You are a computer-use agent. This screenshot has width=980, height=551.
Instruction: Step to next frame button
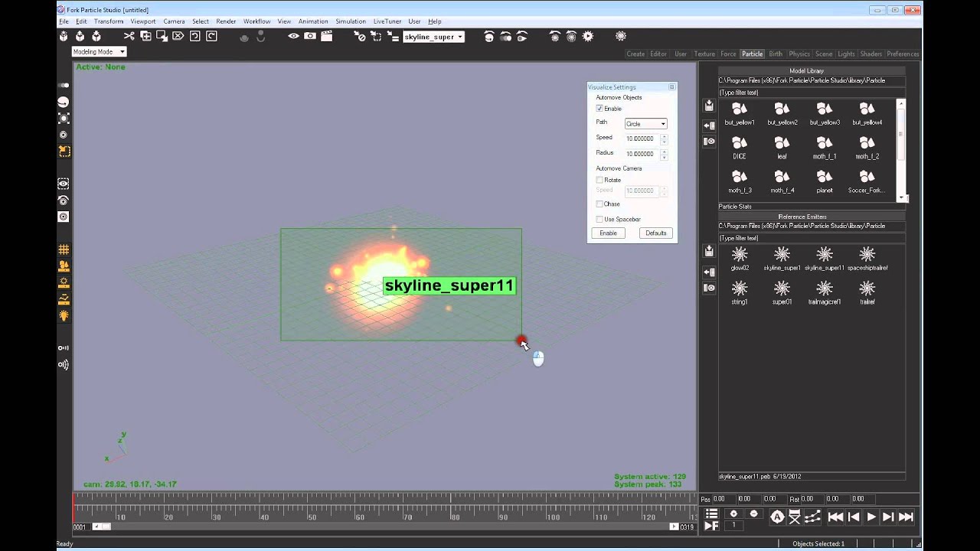tap(888, 517)
